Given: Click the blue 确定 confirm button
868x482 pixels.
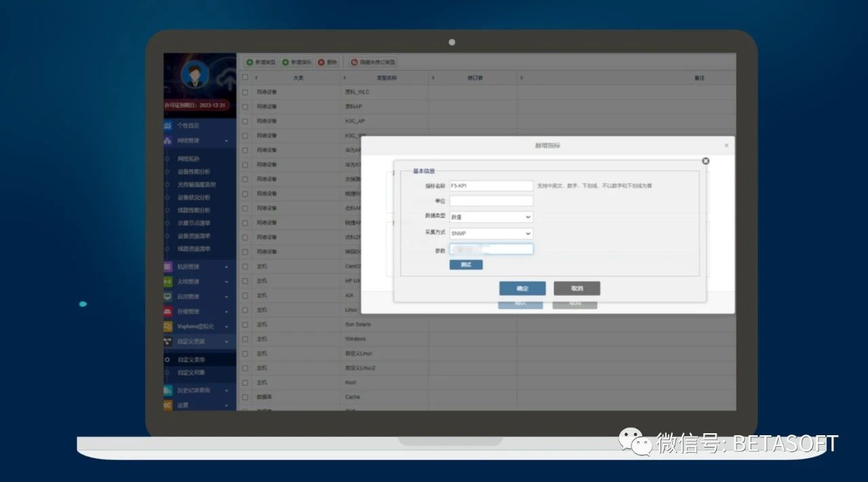Looking at the screenshot, I should tap(522, 289).
